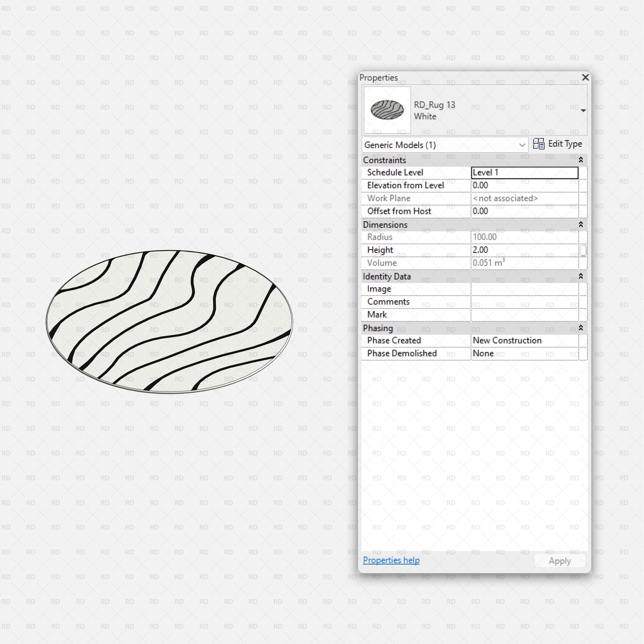Click the RD_Rug 13 preview thumbnail
Image resolution: width=644 pixels, height=644 pixels.
click(386, 109)
